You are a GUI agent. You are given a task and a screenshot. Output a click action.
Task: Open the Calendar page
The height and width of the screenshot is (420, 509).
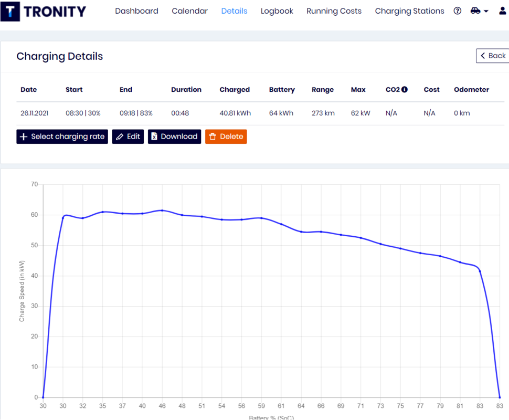point(189,11)
